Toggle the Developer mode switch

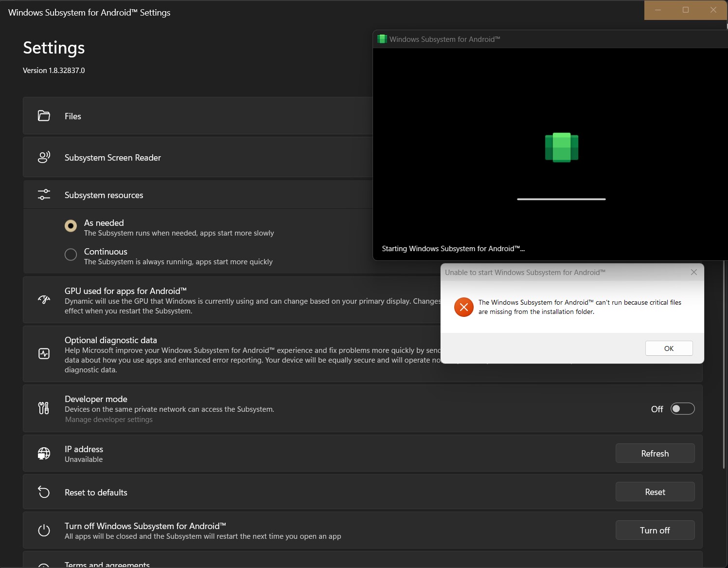tap(682, 409)
